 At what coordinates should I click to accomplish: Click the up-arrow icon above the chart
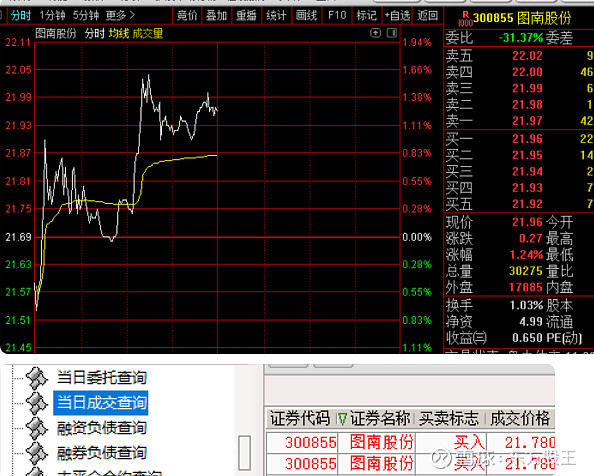(x=375, y=33)
